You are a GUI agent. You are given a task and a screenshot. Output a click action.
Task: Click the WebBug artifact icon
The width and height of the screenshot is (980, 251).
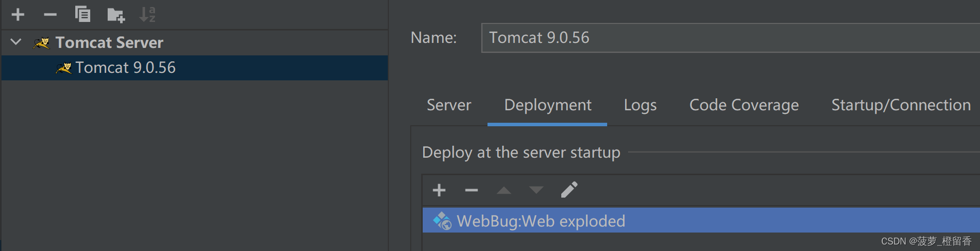coord(442,221)
